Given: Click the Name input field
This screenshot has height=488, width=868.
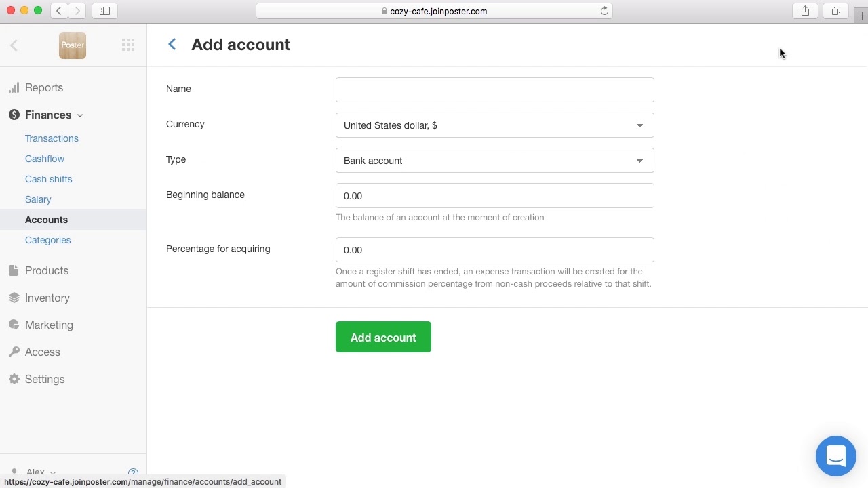Looking at the screenshot, I should (494, 89).
